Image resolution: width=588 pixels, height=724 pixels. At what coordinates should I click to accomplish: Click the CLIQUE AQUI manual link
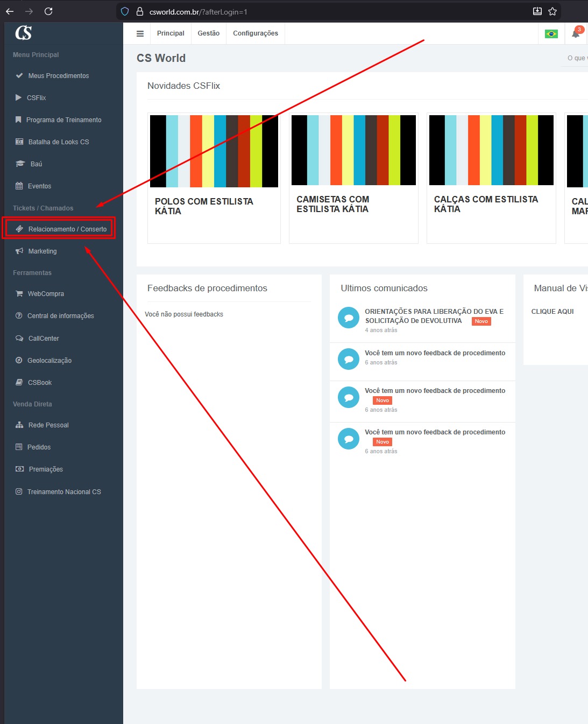(x=552, y=312)
